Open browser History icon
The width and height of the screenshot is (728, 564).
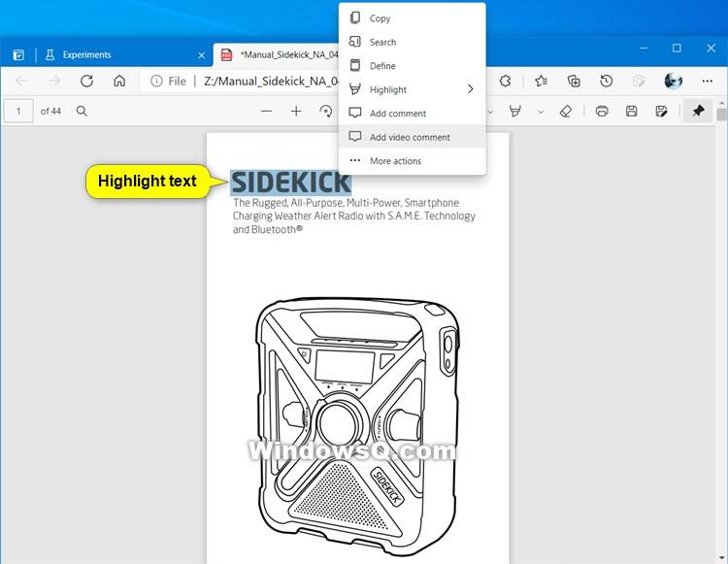click(x=606, y=82)
